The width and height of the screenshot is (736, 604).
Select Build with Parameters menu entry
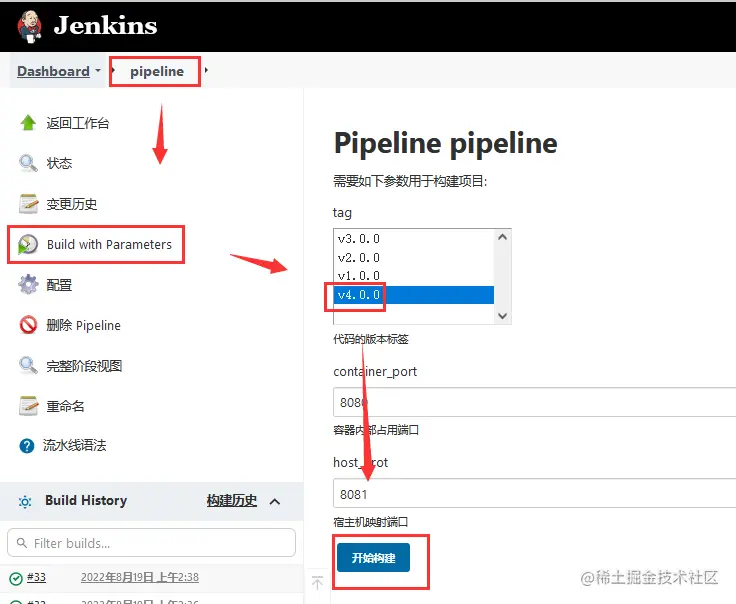coord(109,245)
